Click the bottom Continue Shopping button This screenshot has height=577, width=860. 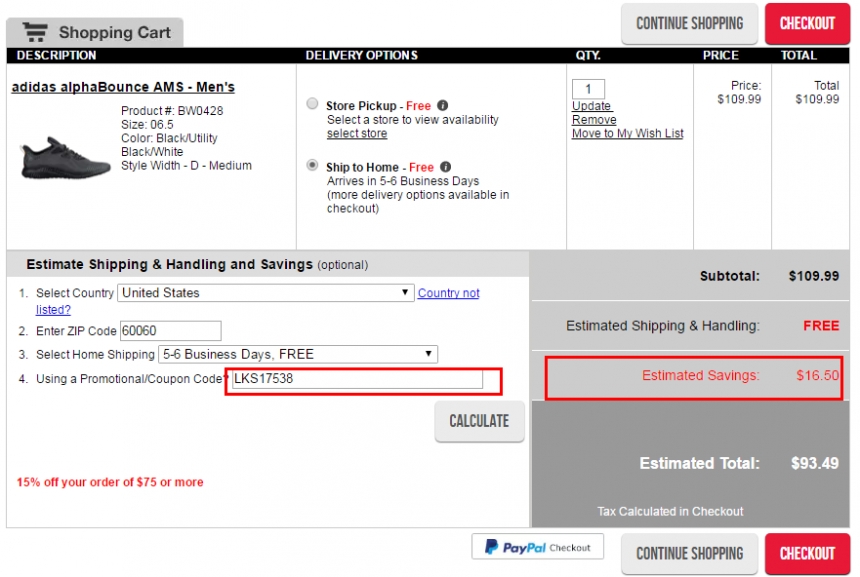689,554
